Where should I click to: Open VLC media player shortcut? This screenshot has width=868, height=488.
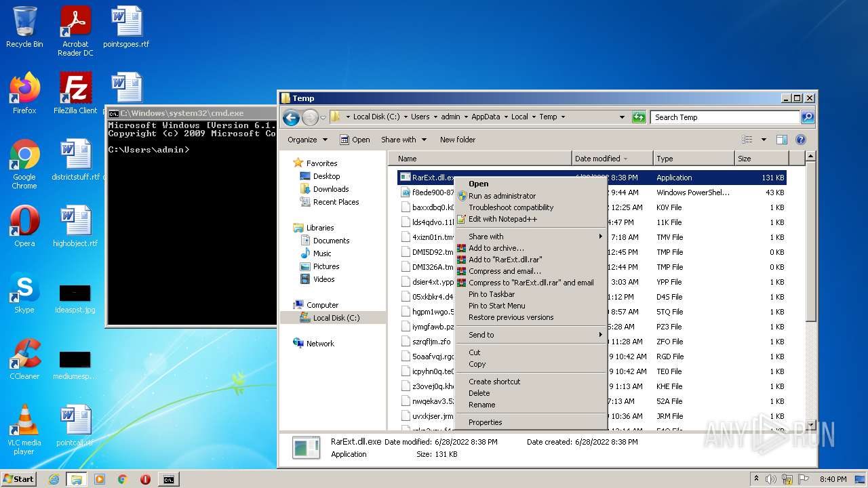point(24,430)
